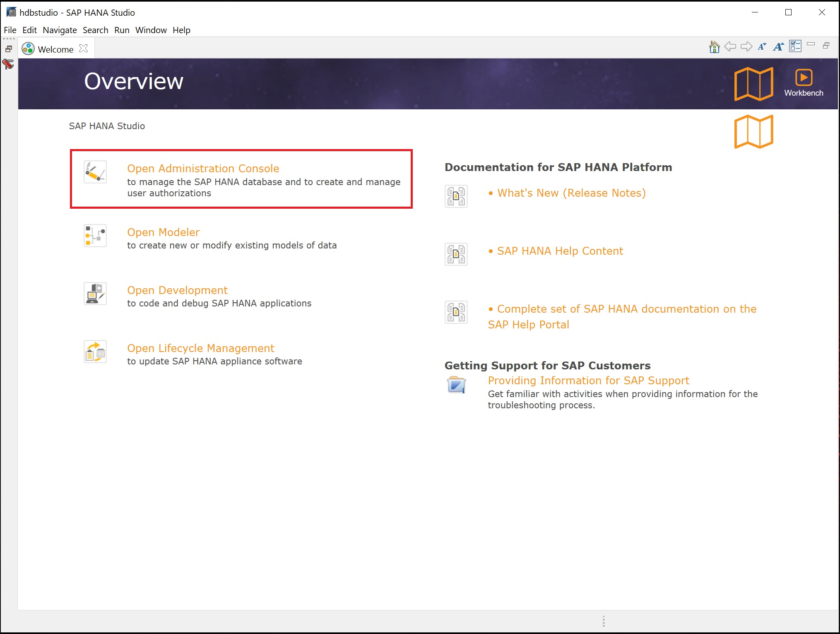Click the Administration Console tools icon
The height and width of the screenshot is (634, 840).
coord(95,172)
